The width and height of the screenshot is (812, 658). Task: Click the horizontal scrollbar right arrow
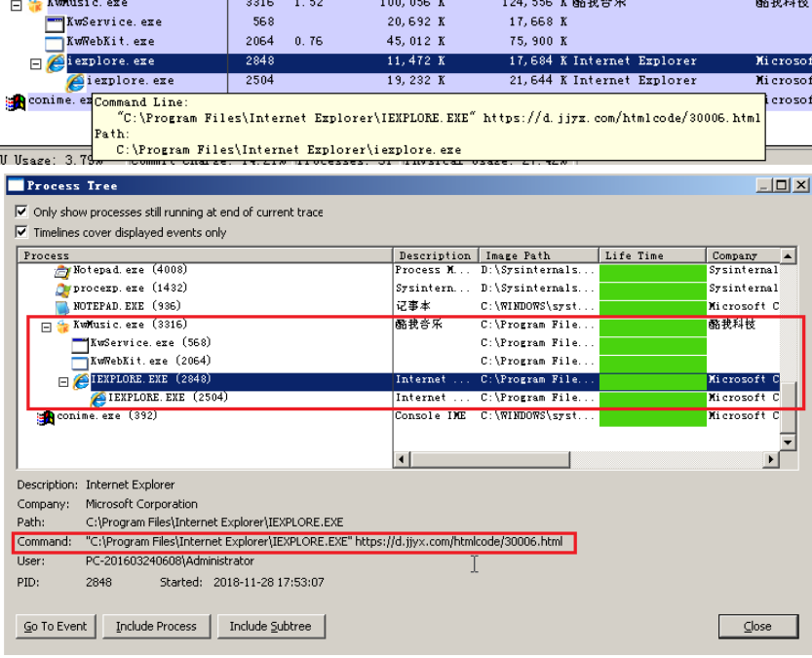tap(771, 459)
